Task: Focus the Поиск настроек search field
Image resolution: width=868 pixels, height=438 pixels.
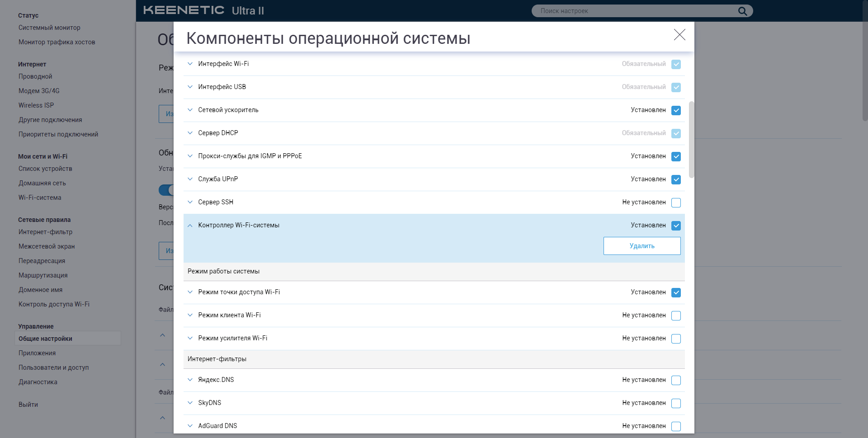Action: point(635,11)
